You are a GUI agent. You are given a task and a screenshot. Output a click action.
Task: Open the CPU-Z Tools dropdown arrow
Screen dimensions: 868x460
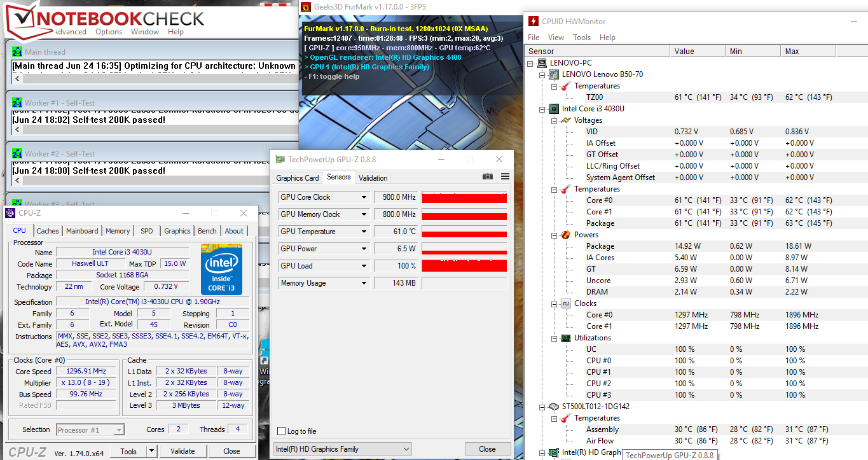tap(151, 451)
